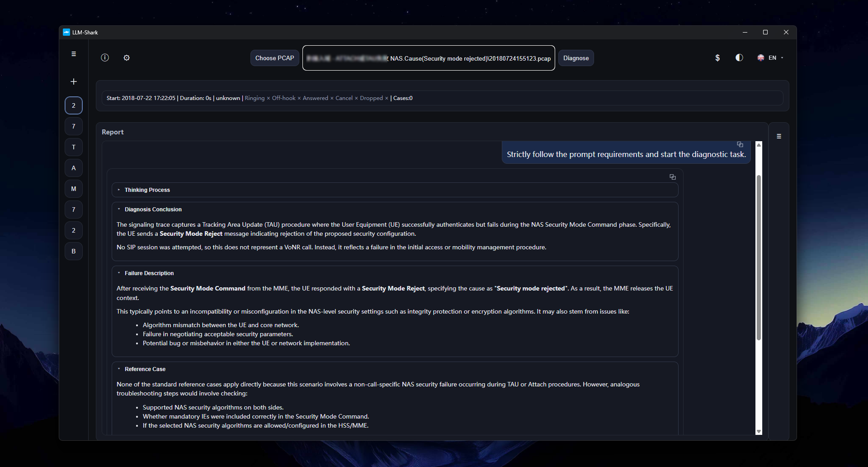
Task: Open the report side panel menu icon
Action: (779, 136)
